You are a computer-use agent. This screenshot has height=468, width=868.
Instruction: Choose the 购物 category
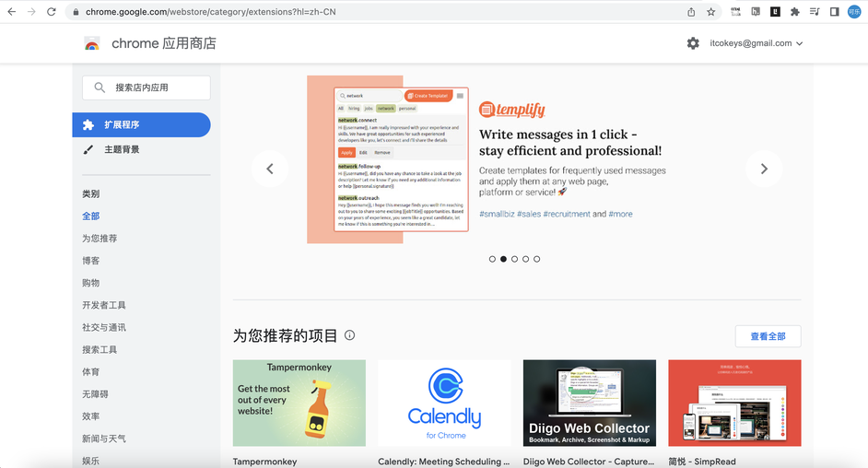click(x=91, y=283)
